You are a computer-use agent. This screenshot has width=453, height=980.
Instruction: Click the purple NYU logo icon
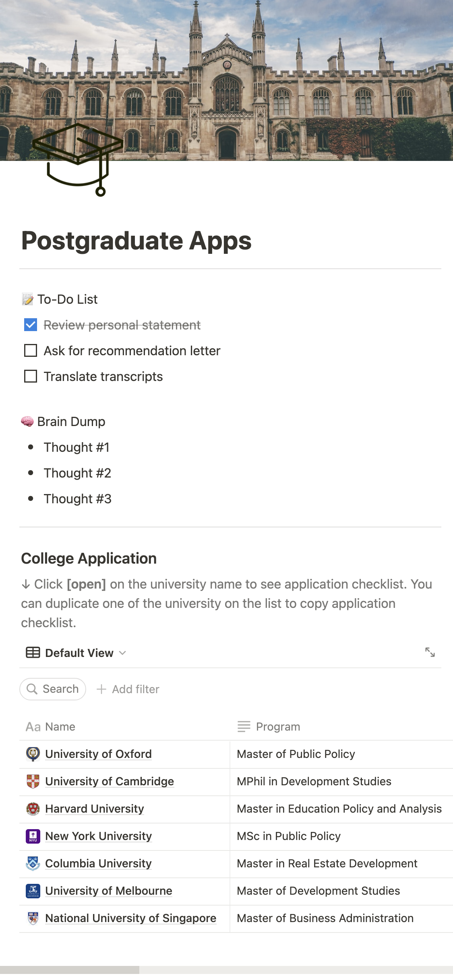[33, 836]
